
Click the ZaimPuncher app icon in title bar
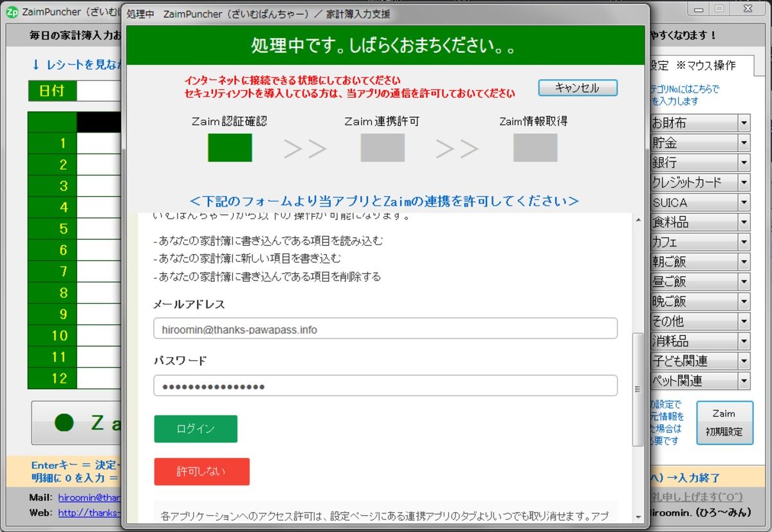[x=12, y=11]
